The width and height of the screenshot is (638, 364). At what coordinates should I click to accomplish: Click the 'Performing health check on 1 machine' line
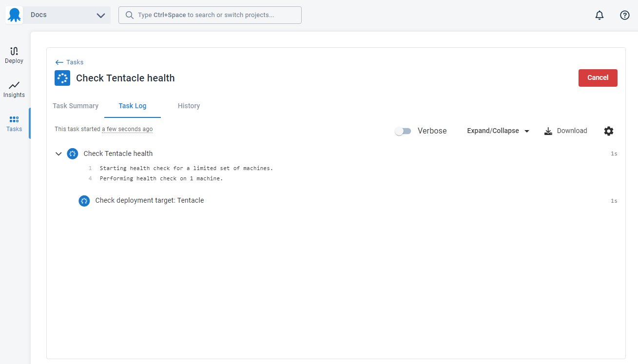(161, 178)
